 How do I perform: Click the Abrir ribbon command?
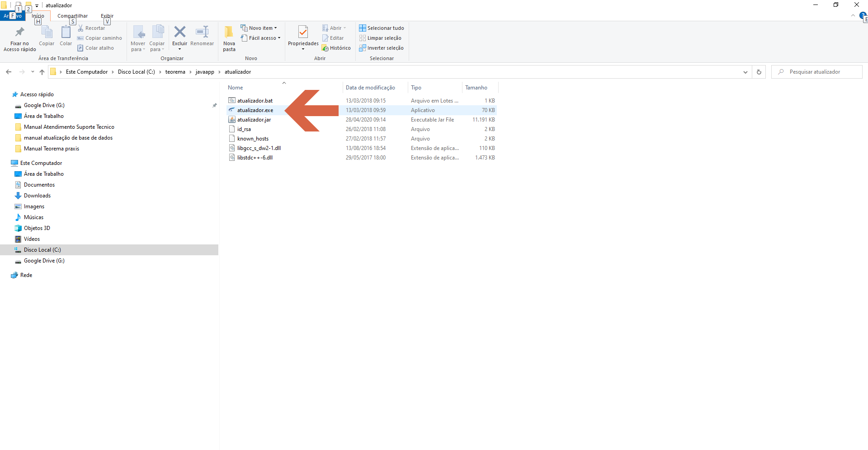click(334, 28)
